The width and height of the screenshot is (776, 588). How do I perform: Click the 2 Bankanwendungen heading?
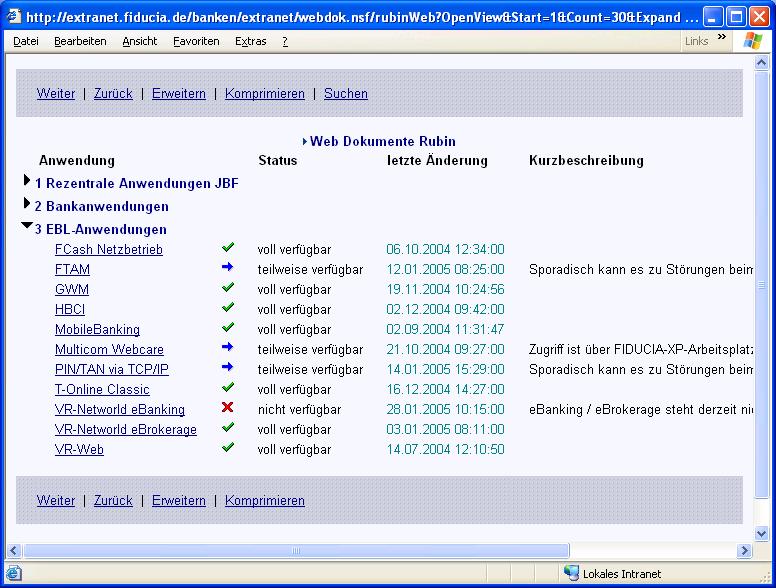(x=101, y=206)
